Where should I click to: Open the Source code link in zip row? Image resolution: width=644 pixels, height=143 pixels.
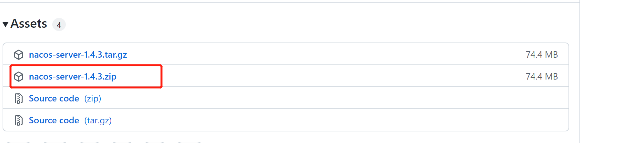point(54,99)
